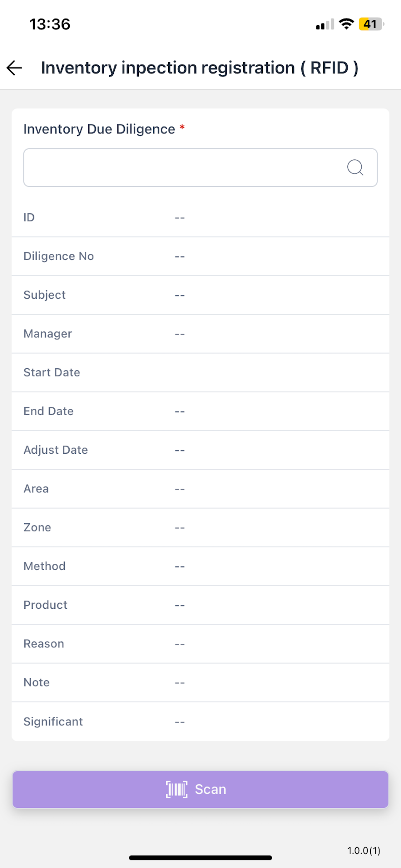Select the Start Date row
This screenshot has width=401, height=868.
click(200, 372)
